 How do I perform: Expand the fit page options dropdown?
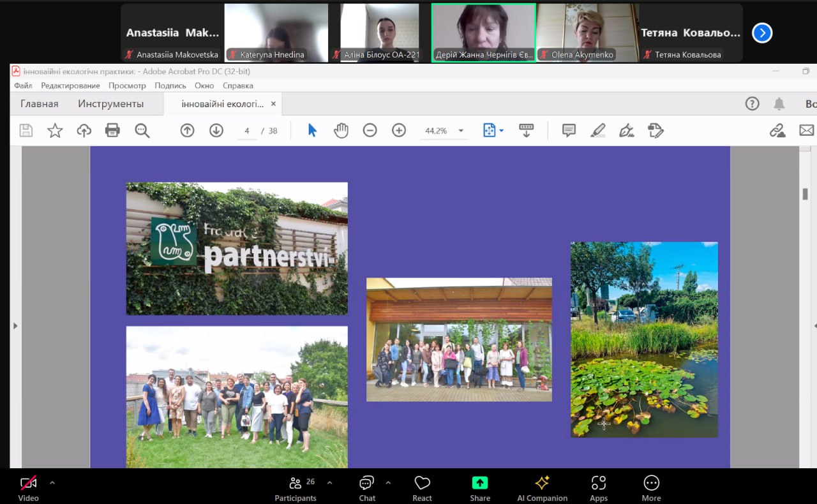pyautogui.click(x=501, y=131)
